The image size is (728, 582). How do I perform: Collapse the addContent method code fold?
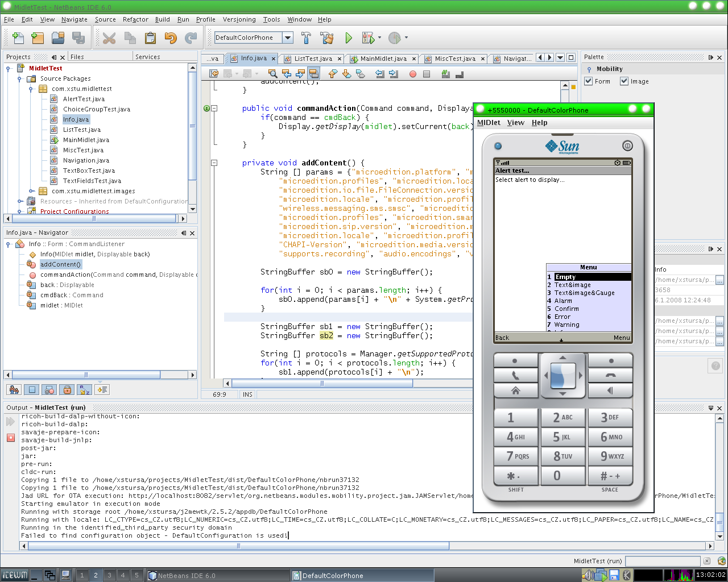[214, 163]
